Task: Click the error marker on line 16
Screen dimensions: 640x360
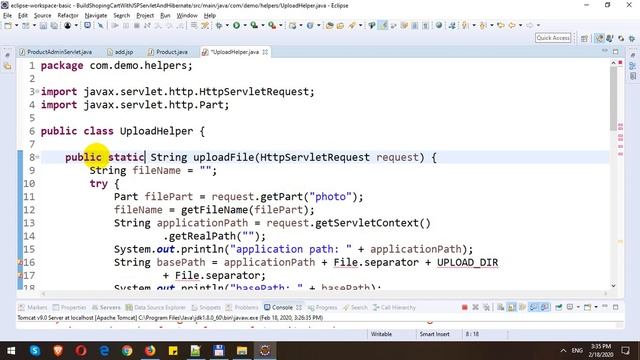Action: pyautogui.click(x=20, y=262)
